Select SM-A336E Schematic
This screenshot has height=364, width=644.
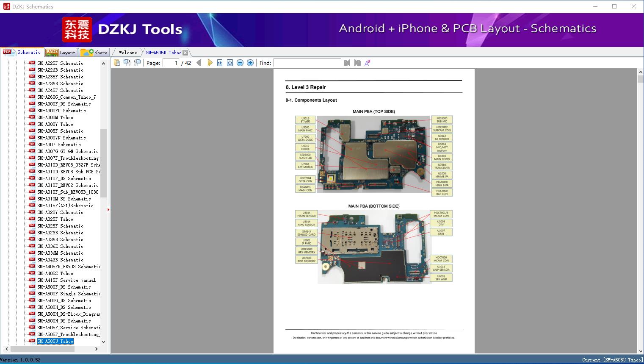click(60, 246)
